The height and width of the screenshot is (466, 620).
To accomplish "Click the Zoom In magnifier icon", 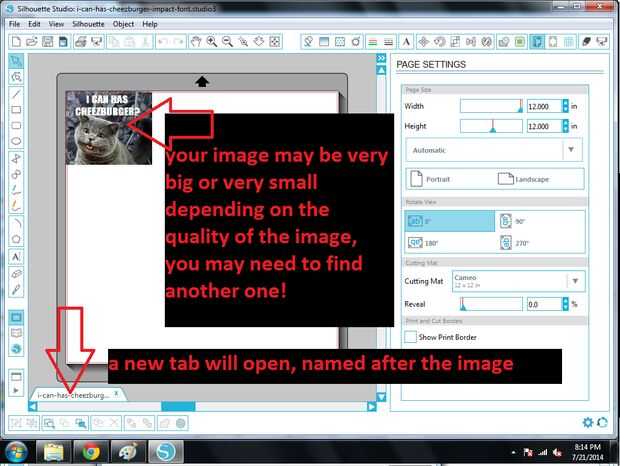I will pos(212,42).
